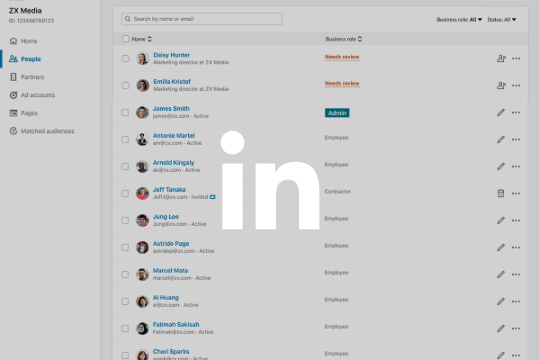
Task: Edit Astride Page with pencil icon
Action: pos(501,247)
